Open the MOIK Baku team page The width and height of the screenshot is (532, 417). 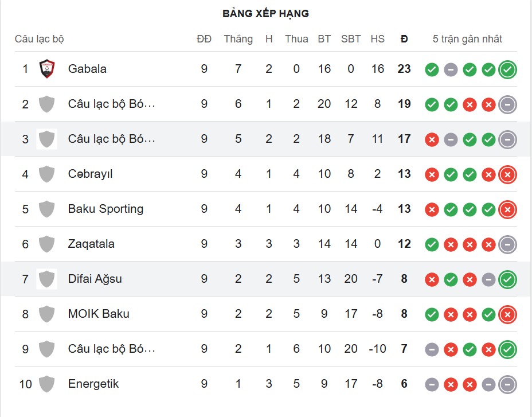(99, 314)
